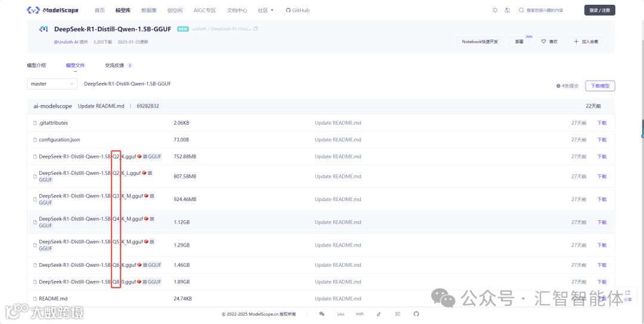Click the 登录 / 注册 button
The image size is (644, 324).
pyautogui.click(x=600, y=10)
